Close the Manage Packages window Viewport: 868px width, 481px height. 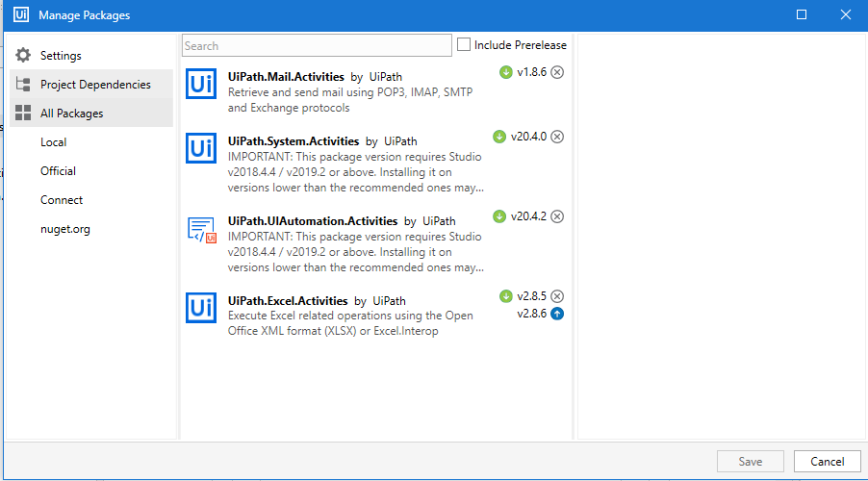pos(845,15)
